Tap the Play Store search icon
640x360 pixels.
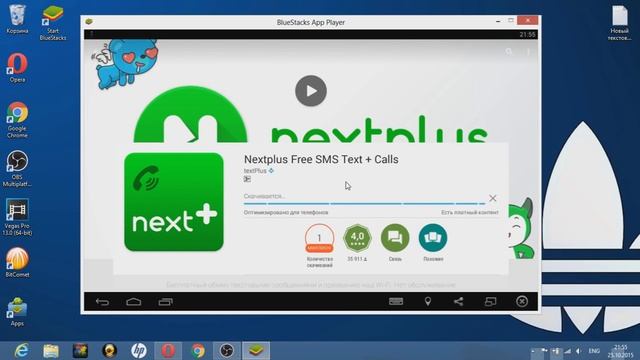[509, 52]
